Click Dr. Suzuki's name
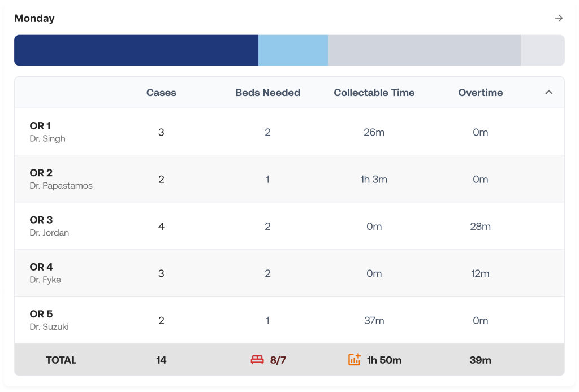This screenshot has height=392, width=579. pos(49,326)
